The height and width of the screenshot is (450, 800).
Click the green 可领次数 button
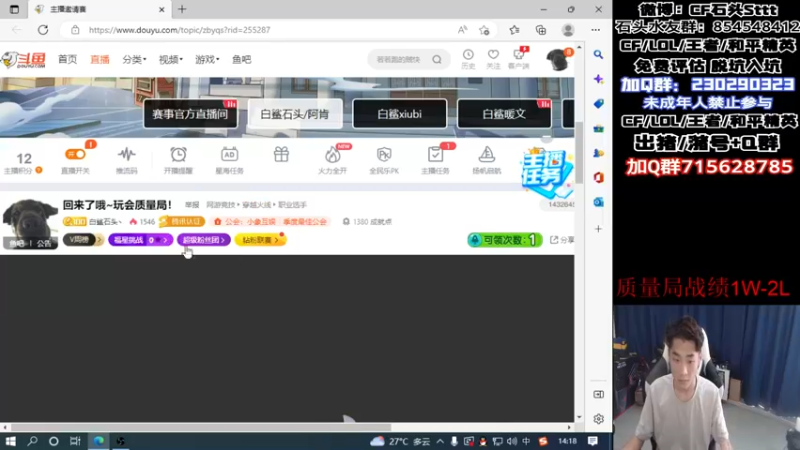(505, 240)
